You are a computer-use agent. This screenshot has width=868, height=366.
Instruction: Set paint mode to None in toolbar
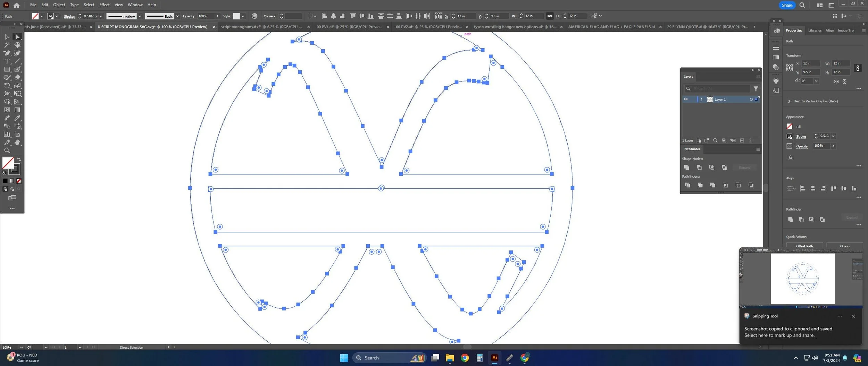(19, 181)
